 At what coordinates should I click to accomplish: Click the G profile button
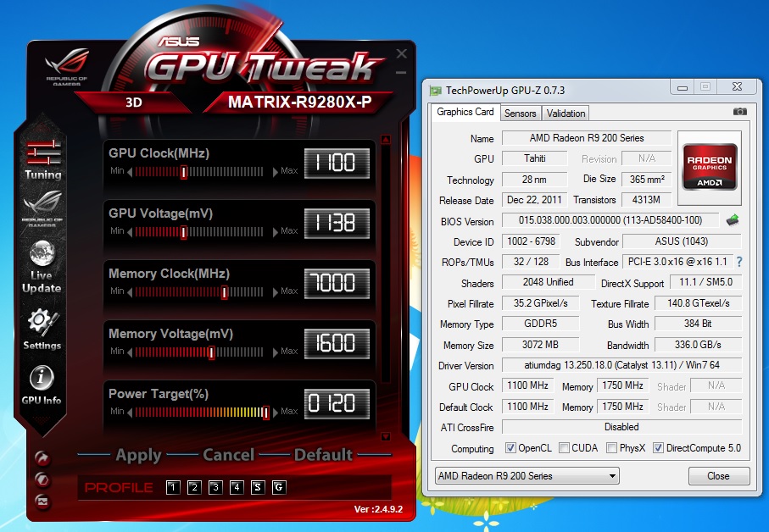[x=279, y=487]
